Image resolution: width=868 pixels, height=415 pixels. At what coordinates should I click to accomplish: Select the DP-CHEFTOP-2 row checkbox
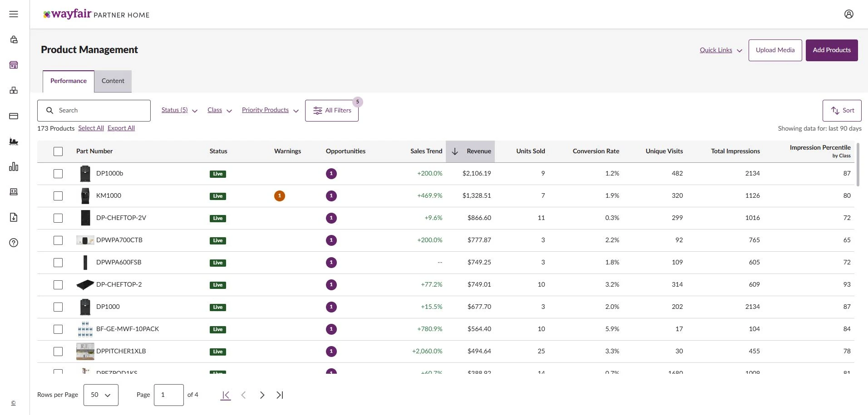[58, 285]
